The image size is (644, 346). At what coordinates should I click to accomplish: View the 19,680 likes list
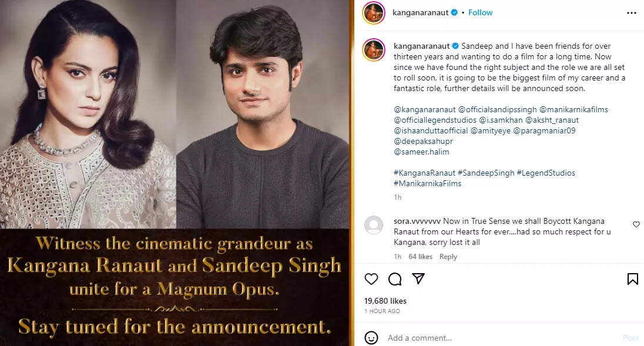(x=385, y=301)
